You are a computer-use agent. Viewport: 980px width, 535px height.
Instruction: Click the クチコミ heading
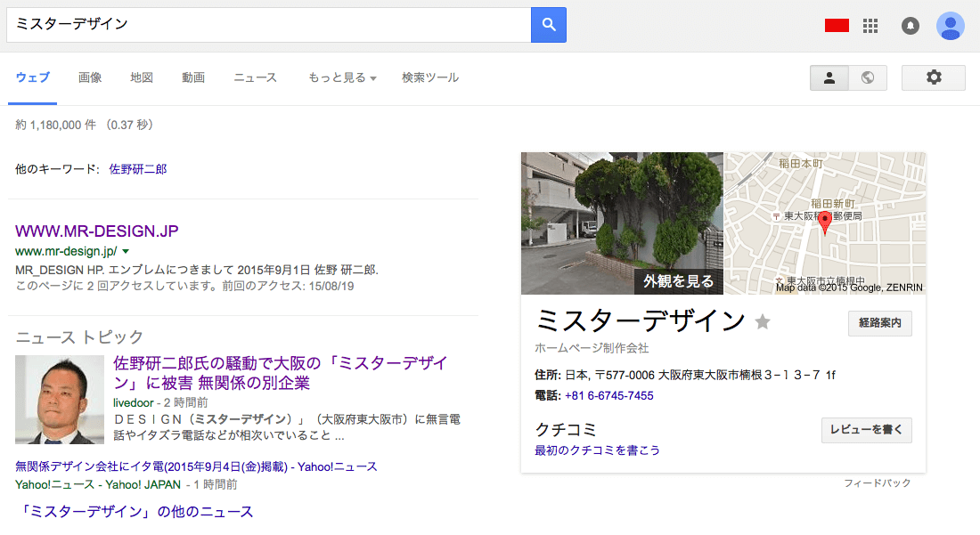pos(566,429)
